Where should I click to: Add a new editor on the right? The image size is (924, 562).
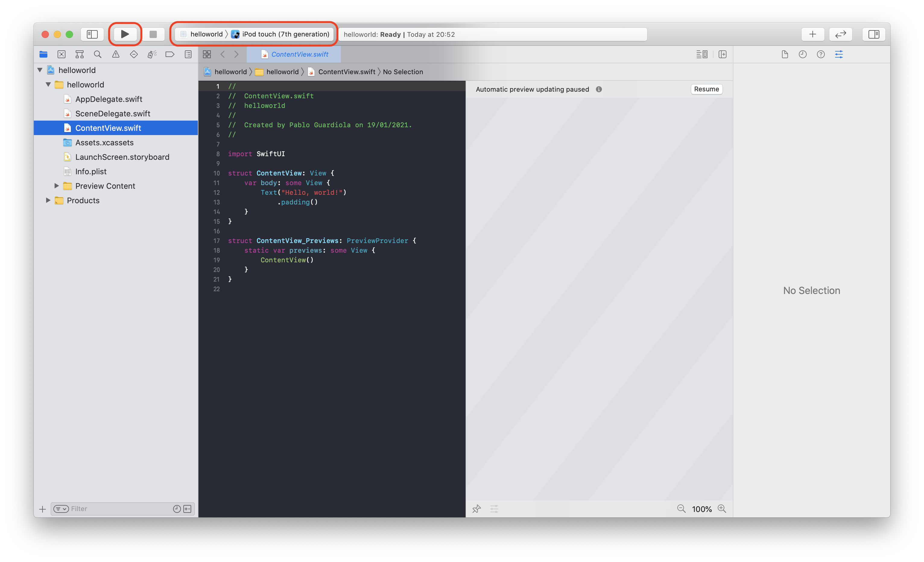click(723, 54)
